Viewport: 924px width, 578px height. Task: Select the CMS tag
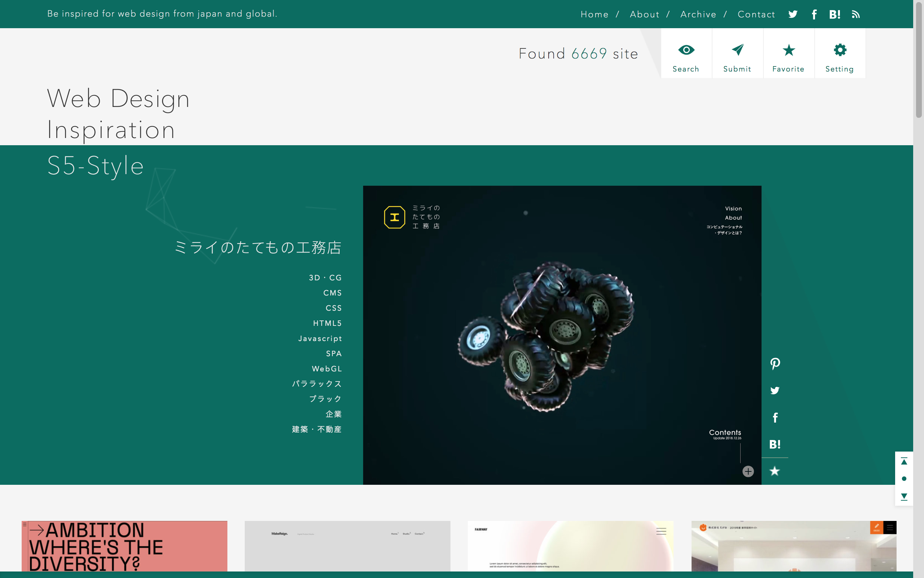(x=332, y=293)
